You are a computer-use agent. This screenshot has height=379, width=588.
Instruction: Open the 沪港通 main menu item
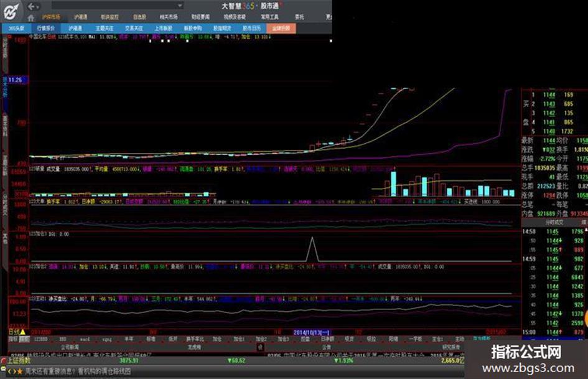point(81,17)
